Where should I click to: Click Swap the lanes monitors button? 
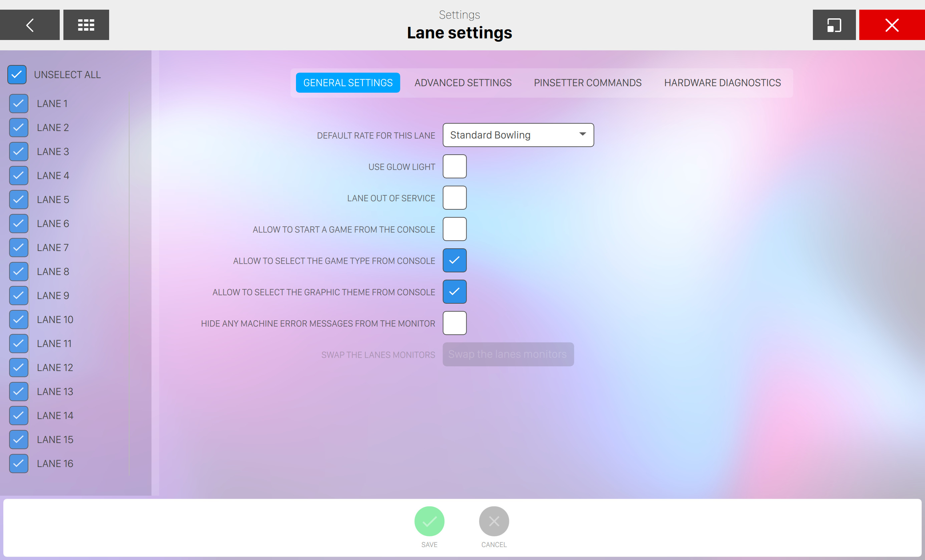point(508,354)
